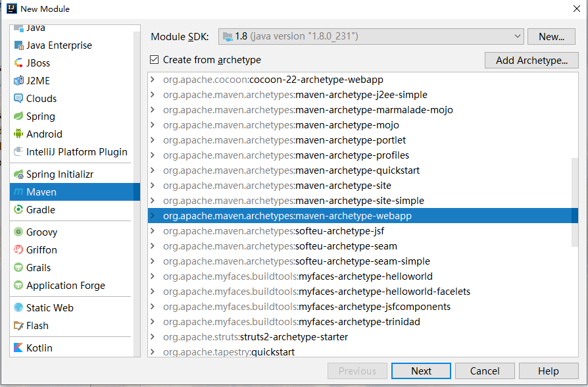This screenshot has height=387, width=588.
Task: Select Java Enterprise module type
Action: click(x=72, y=45)
